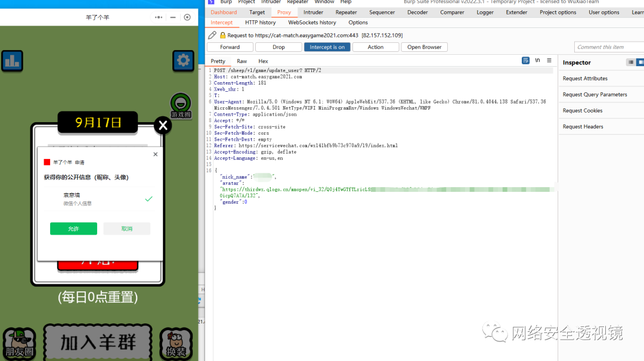The image size is (644, 361).
Task: Open the game settings gear icon
Action: pyautogui.click(x=183, y=61)
